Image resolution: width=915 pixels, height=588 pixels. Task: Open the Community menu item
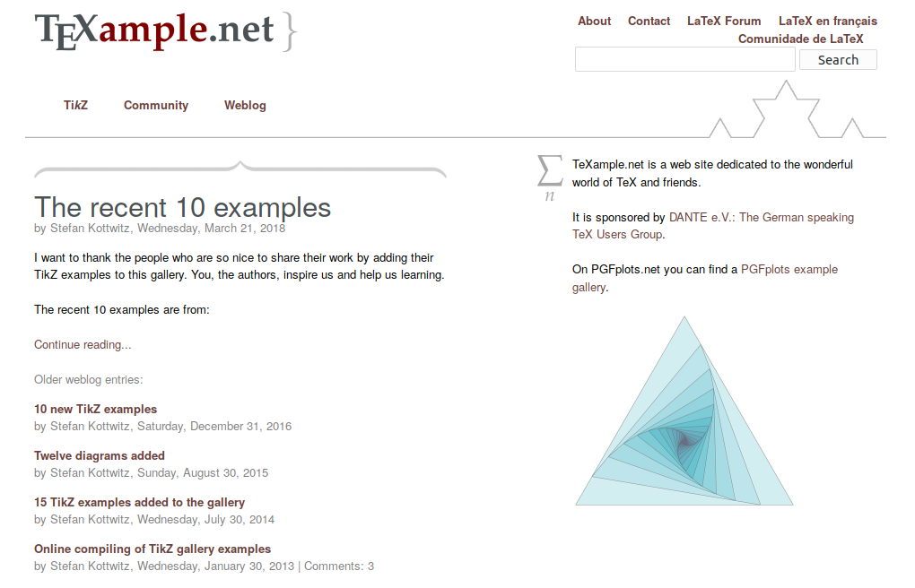(156, 105)
